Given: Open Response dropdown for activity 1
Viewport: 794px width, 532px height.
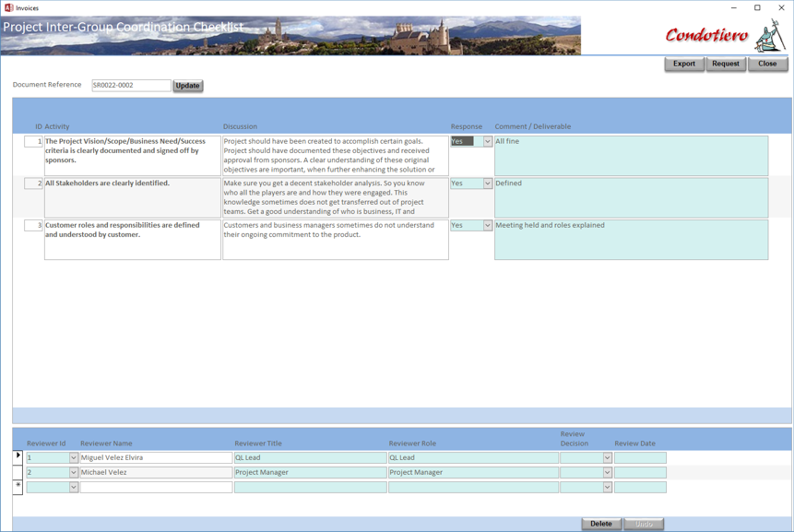Looking at the screenshot, I should click(x=487, y=141).
